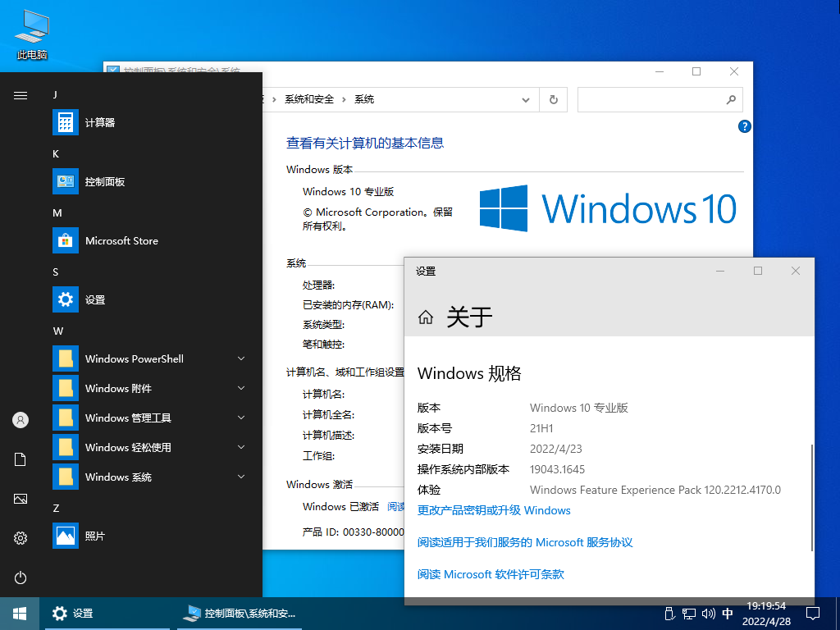The image size is (840, 630).
Task: Jump to letter Z section header
Action: 56,509
